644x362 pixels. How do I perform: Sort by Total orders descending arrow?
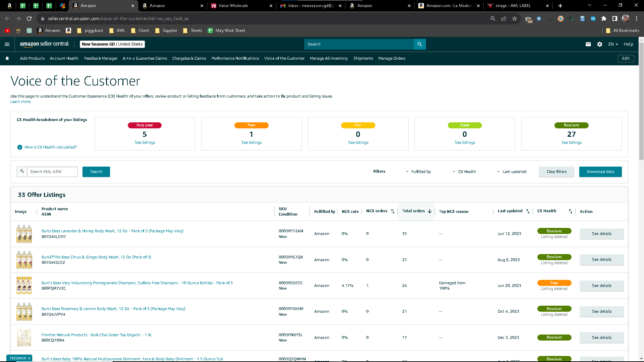(x=430, y=211)
